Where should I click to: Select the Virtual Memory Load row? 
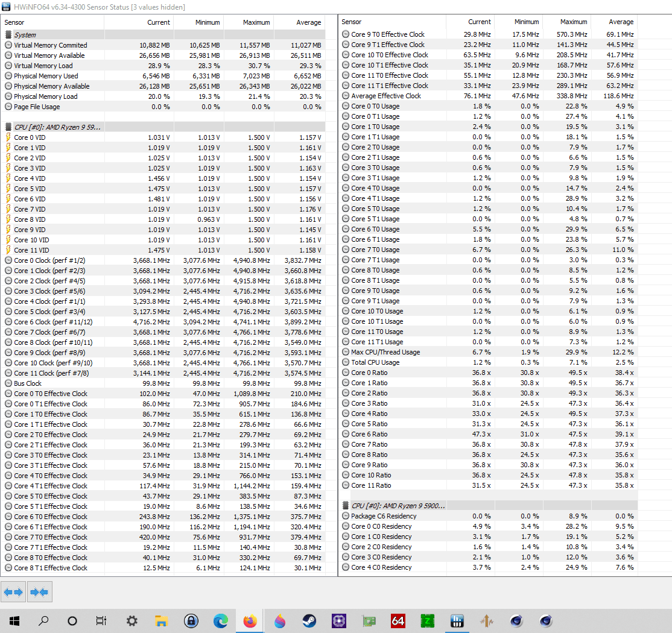tap(163, 66)
